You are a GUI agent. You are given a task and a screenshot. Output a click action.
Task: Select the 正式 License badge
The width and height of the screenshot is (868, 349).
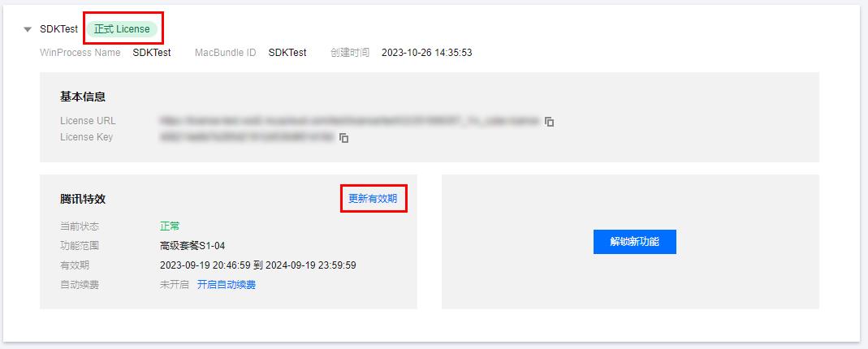point(122,29)
